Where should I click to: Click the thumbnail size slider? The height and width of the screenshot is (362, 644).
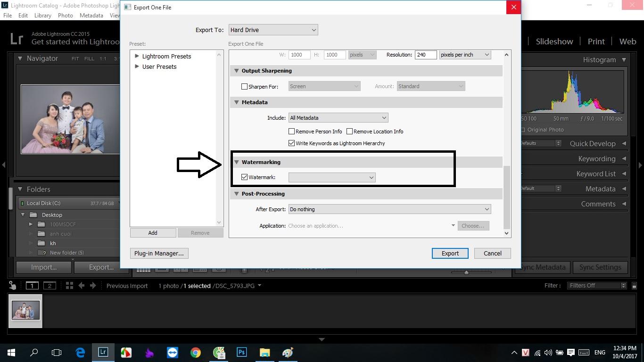[466, 272]
